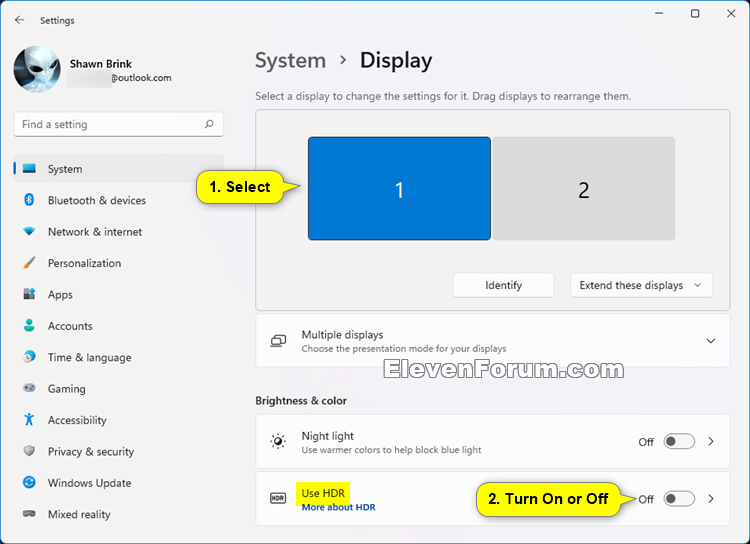Expand the Multiple displays section chevron
Viewport: 750px width, 544px height.
point(711,341)
